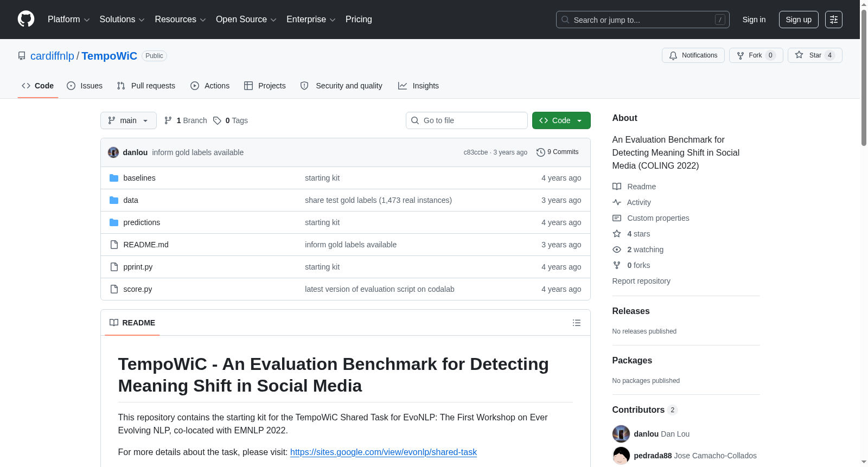
Task: Expand the Enterprise menu
Action: pyautogui.click(x=311, y=20)
